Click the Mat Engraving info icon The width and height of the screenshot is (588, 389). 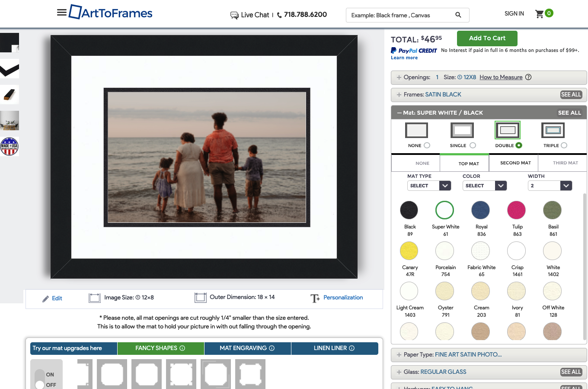tap(272, 348)
